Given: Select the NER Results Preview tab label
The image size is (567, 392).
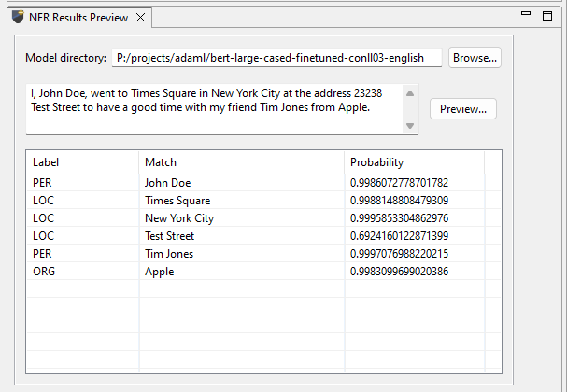Looking at the screenshot, I should (x=78, y=17).
